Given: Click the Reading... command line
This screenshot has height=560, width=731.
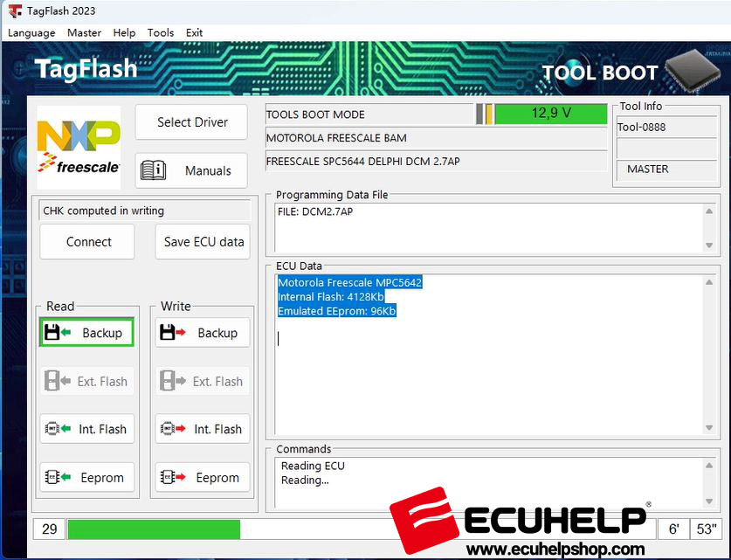Looking at the screenshot, I should 305,480.
